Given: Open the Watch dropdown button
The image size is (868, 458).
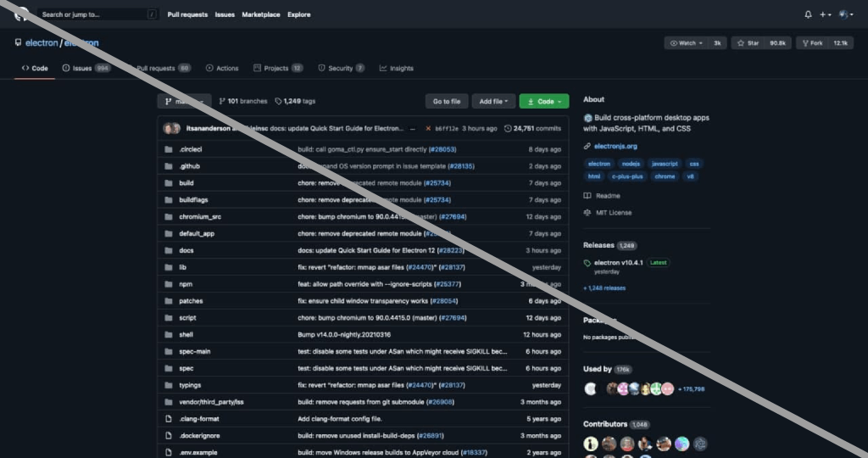Looking at the screenshot, I should 687,42.
